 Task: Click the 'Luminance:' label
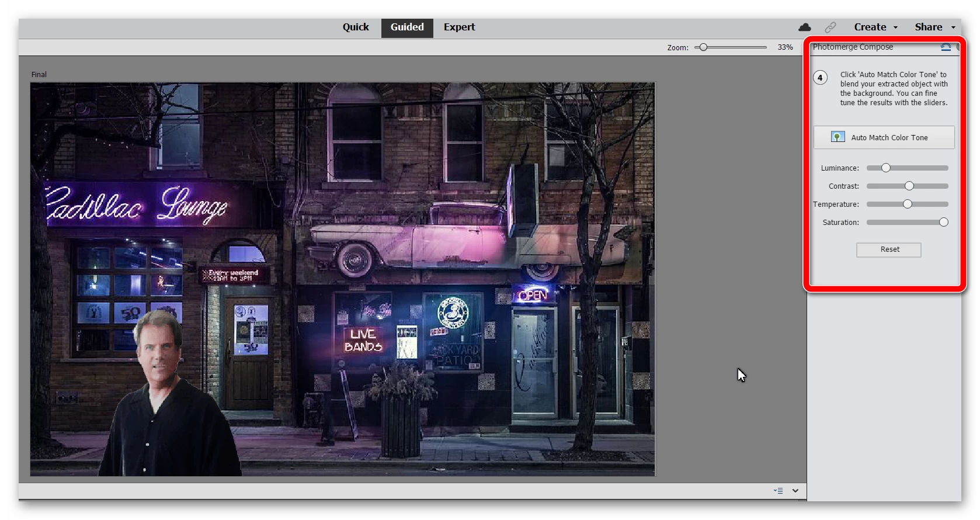(x=840, y=168)
